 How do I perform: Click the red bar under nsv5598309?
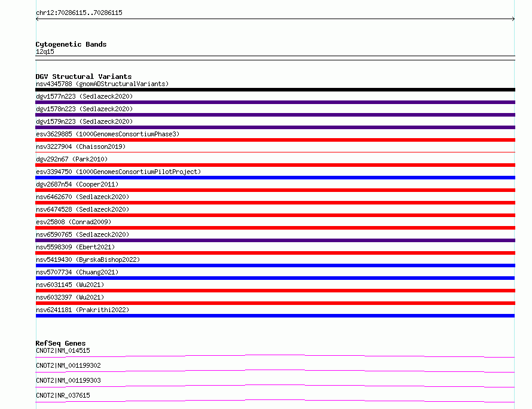coord(275,253)
